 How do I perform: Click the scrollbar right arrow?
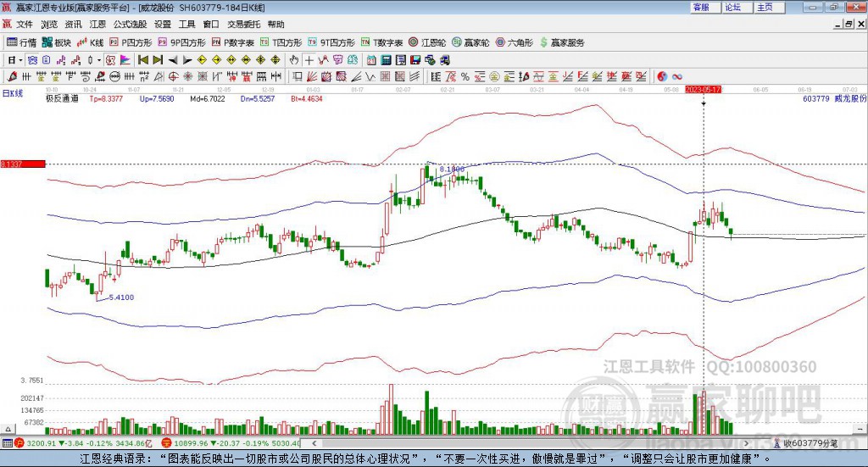pos(746,443)
